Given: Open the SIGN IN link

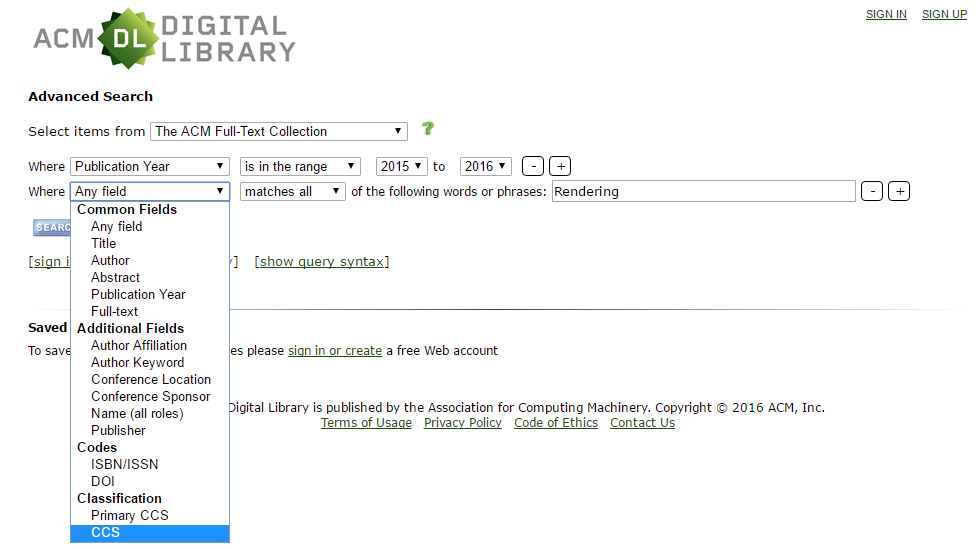Looking at the screenshot, I should coord(886,14).
